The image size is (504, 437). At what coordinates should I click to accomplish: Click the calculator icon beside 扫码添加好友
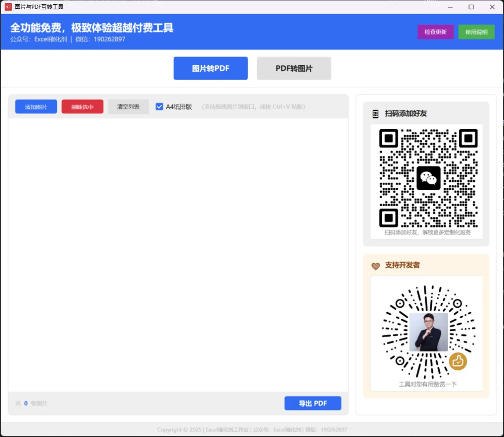click(375, 114)
